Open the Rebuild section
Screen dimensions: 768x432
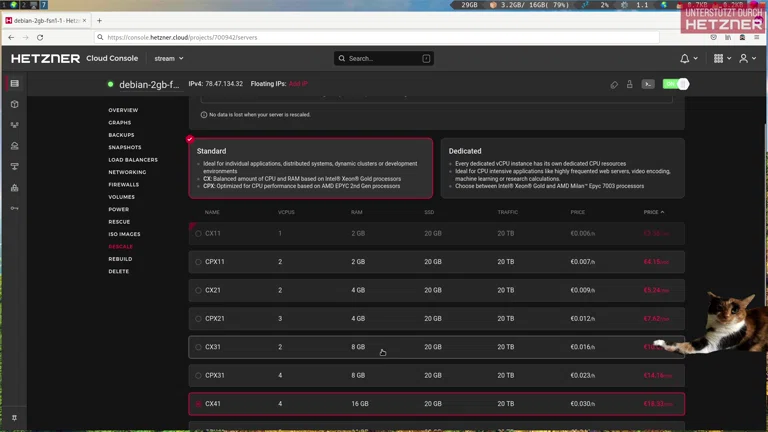[x=120, y=259]
